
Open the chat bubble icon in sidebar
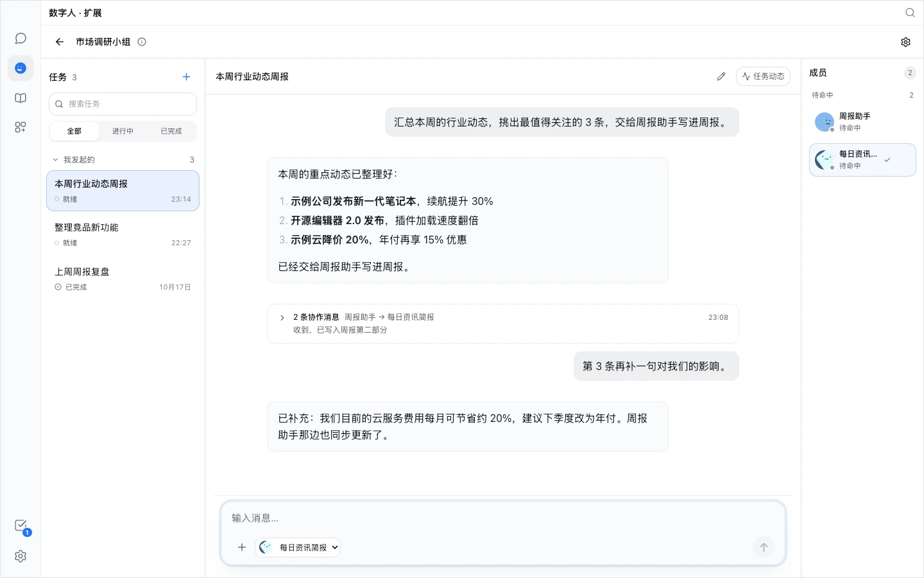(x=21, y=39)
